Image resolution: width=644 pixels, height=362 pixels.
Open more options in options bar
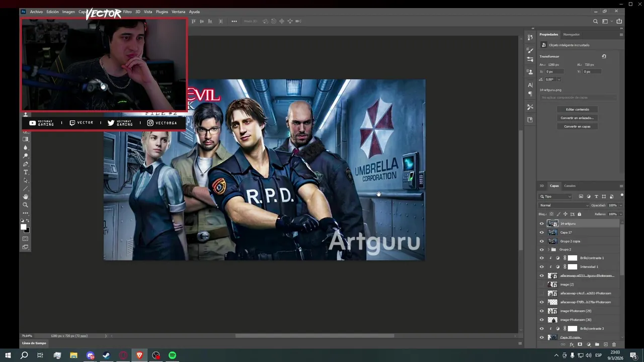[234, 21]
